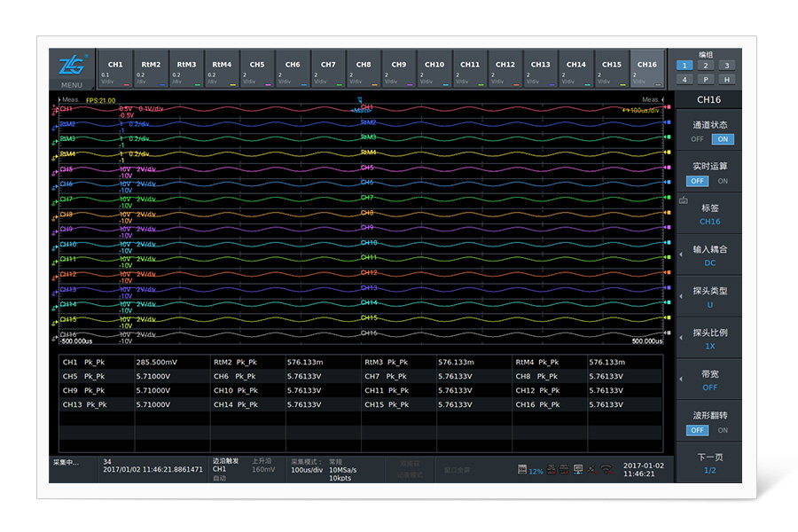Image resolution: width=798 pixels, height=532 pixels.
Task: Click the network computer status icon
Action: pyautogui.click(x=579, y=469)
